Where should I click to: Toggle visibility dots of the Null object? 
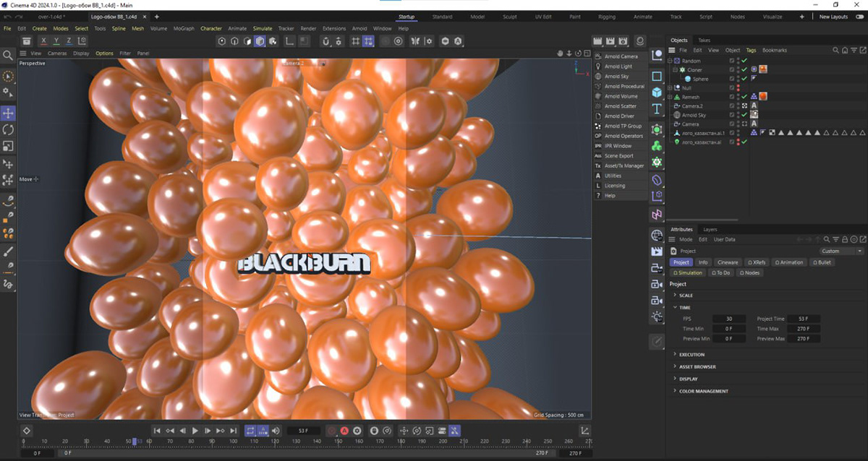[738, 88]
